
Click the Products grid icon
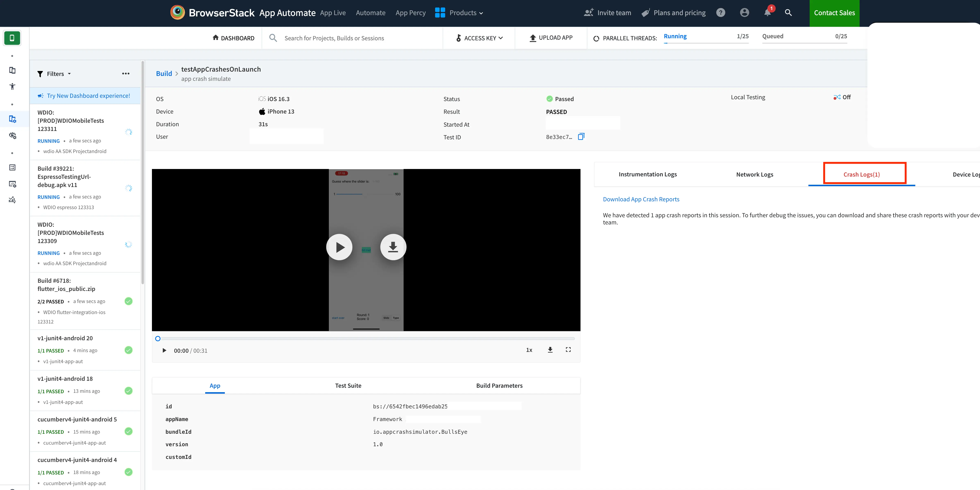coord(440,12)
